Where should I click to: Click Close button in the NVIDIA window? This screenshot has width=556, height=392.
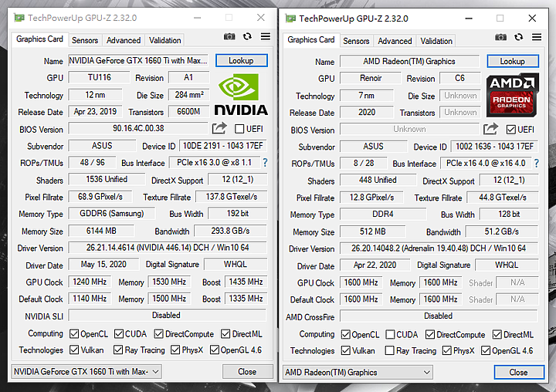click(247, 372)
